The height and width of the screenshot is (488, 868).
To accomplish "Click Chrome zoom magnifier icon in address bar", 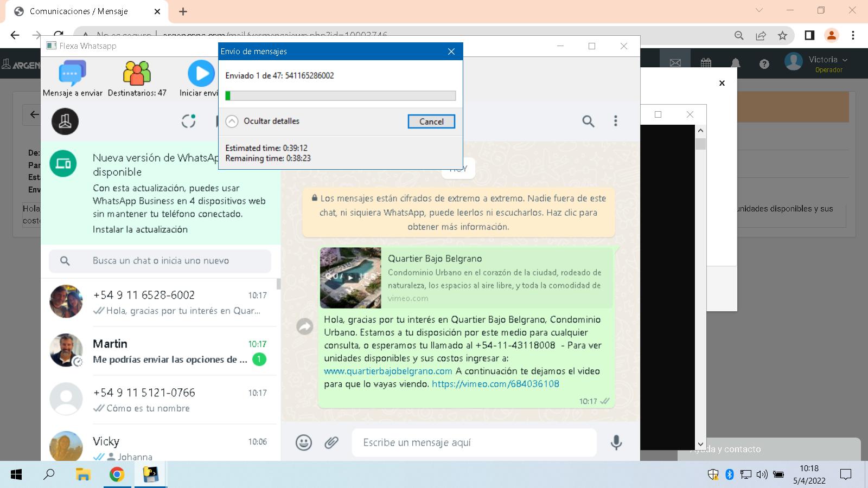I will point(739,35).
